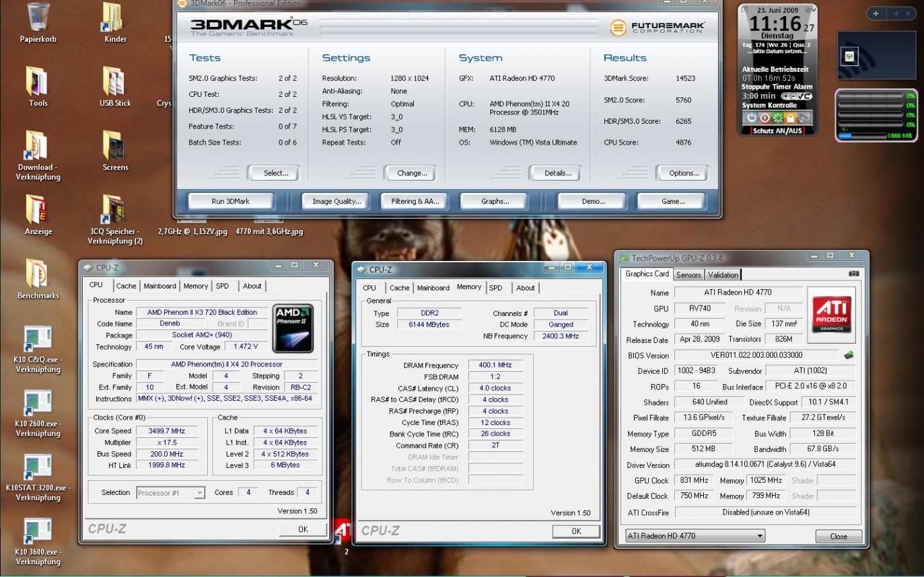The width and height of the screenshot is (924, 577).
Task: Click the sidebar add gadget plus icon
Action: (x=876, y=13)
